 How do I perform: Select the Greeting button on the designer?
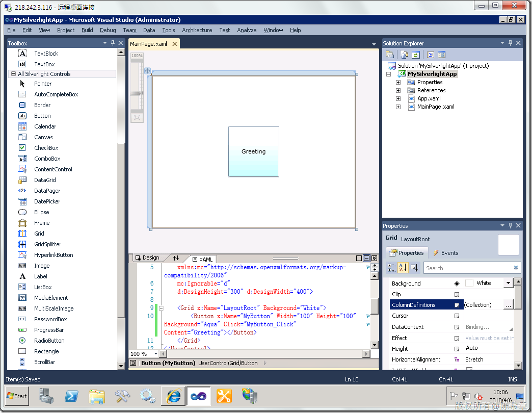pyautogui.click(x=254, y=151)
